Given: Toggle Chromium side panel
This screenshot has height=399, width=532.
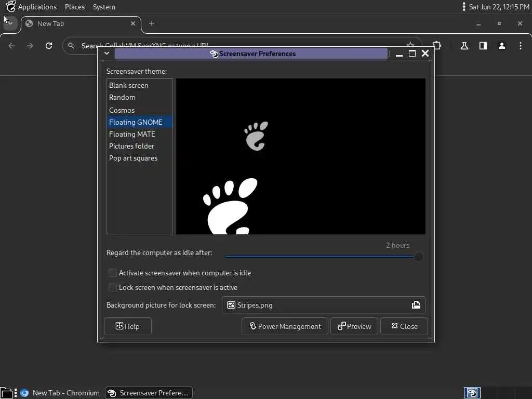Looking at the screenshot, I should pyautogui.click(x=483, y=46).
